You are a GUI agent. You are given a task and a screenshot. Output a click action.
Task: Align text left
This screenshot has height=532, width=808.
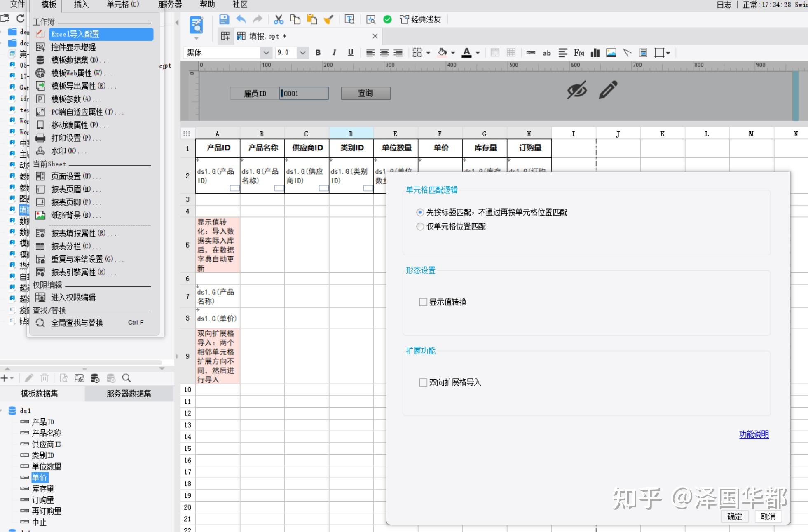(x=370, y=53)
